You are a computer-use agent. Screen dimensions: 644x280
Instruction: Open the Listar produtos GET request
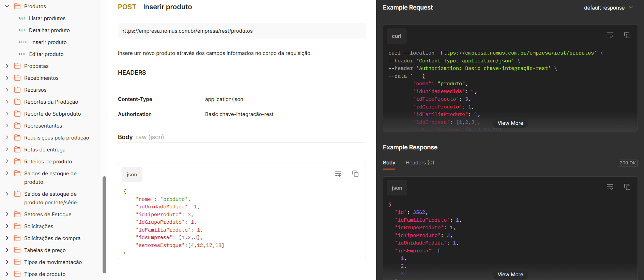coord(47,18)
